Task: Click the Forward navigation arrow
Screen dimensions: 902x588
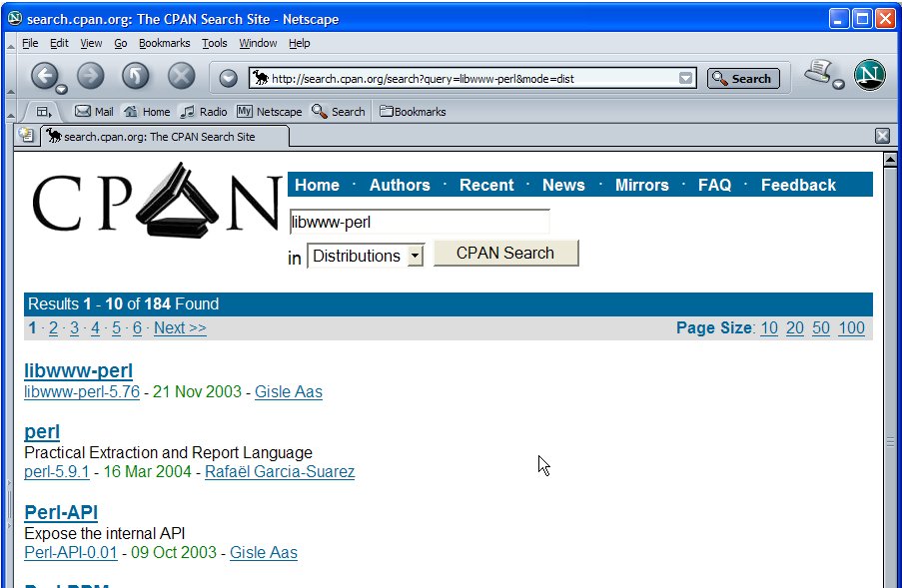Action: point(90,75)
